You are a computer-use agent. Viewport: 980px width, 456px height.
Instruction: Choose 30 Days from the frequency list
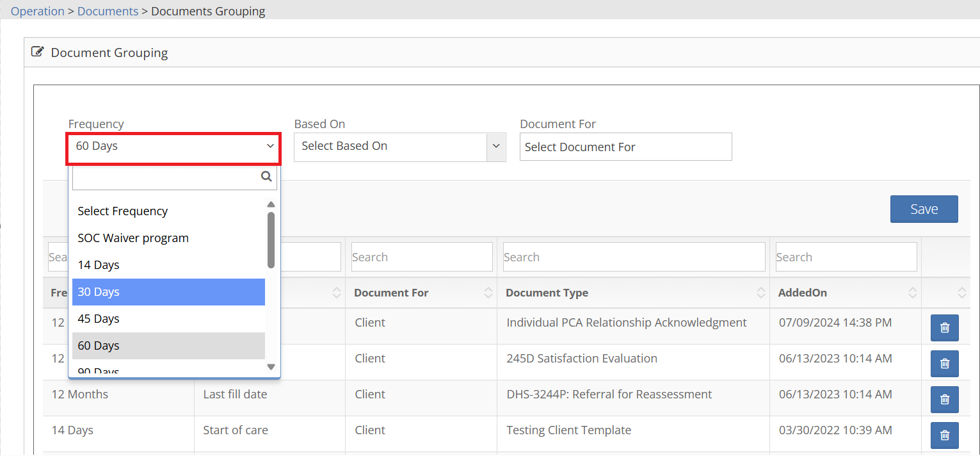[168, 292]
